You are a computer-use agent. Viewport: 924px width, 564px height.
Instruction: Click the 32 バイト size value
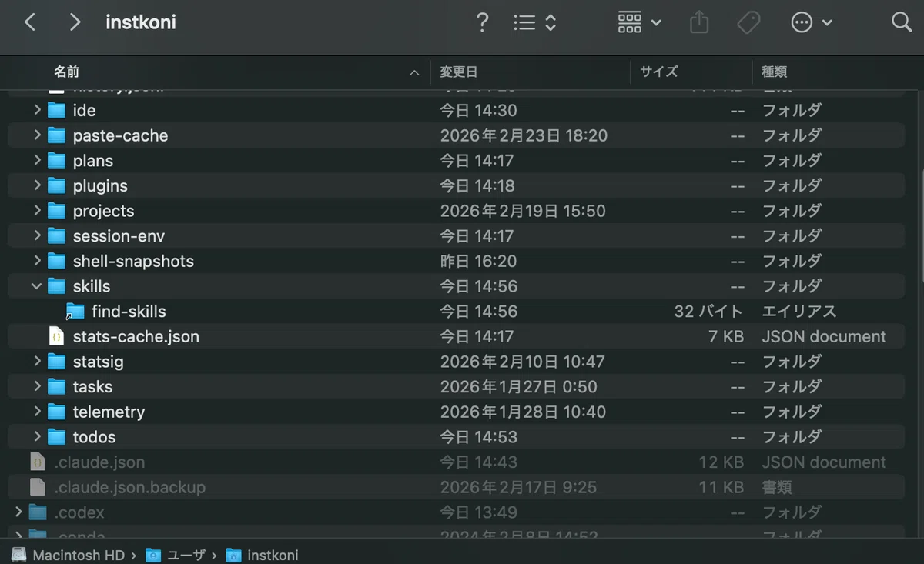coord(708,312)
